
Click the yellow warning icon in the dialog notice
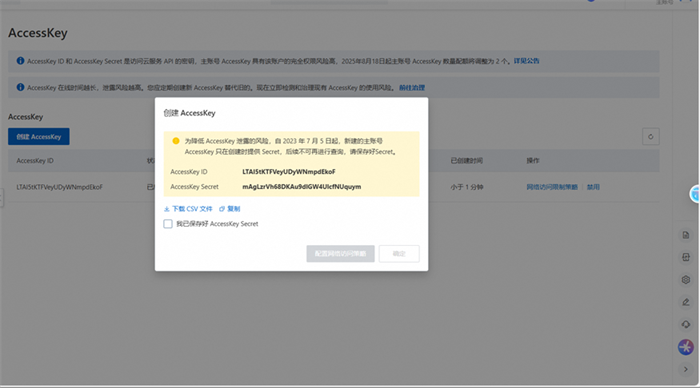click(176, 141)
